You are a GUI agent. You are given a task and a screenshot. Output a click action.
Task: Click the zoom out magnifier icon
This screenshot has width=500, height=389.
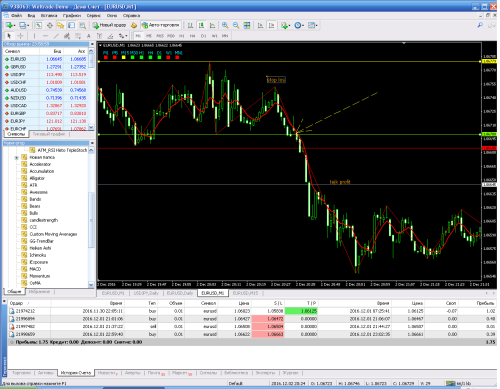coord(236,25)
